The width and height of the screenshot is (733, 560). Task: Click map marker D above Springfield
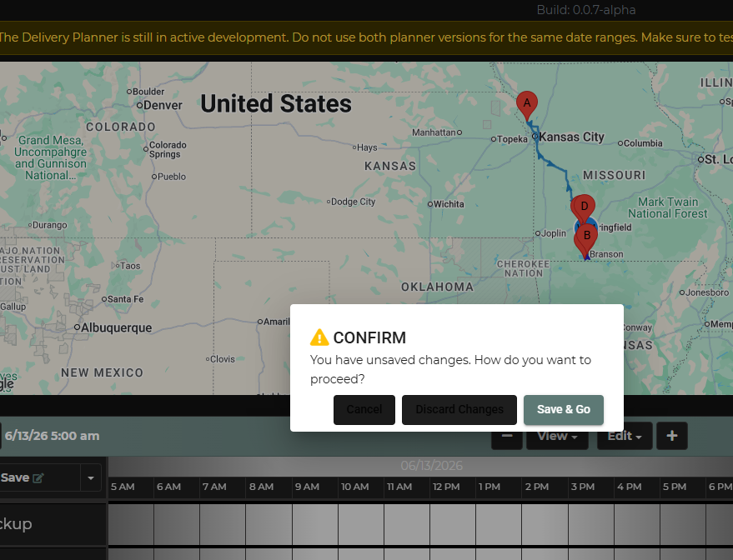(585, 207)
